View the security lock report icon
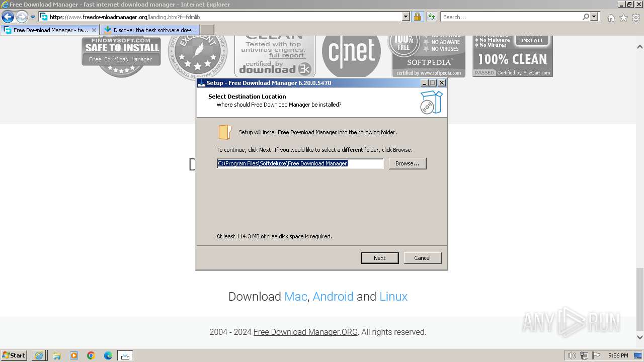644x362 pixels. (417, 17)
